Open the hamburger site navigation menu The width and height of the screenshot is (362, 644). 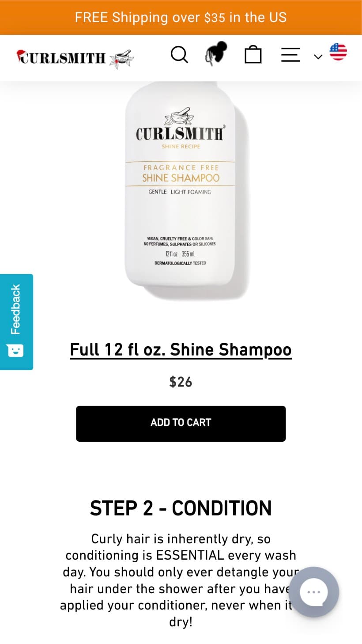point(290,55)
